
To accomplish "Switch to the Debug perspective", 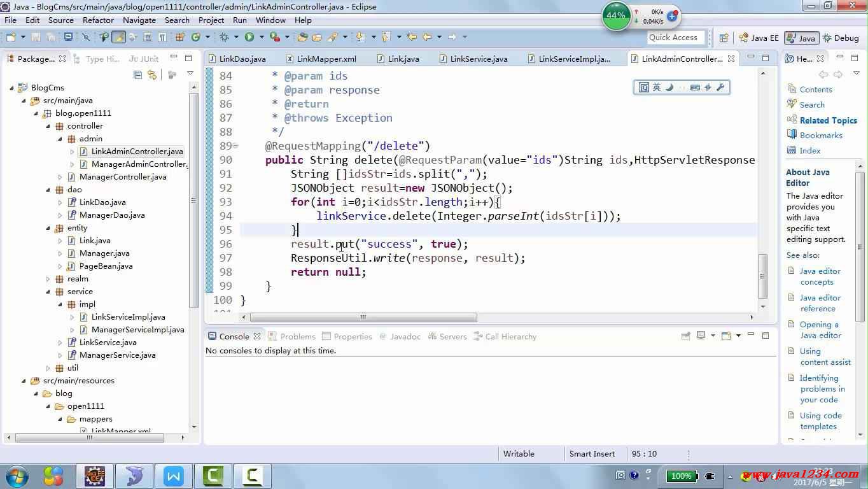I will 841,38.
